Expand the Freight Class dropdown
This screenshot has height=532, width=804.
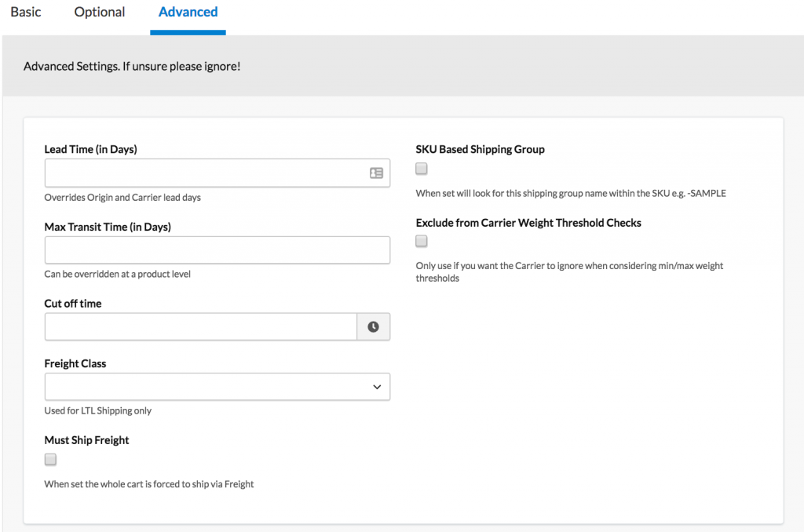coord(217,387)
